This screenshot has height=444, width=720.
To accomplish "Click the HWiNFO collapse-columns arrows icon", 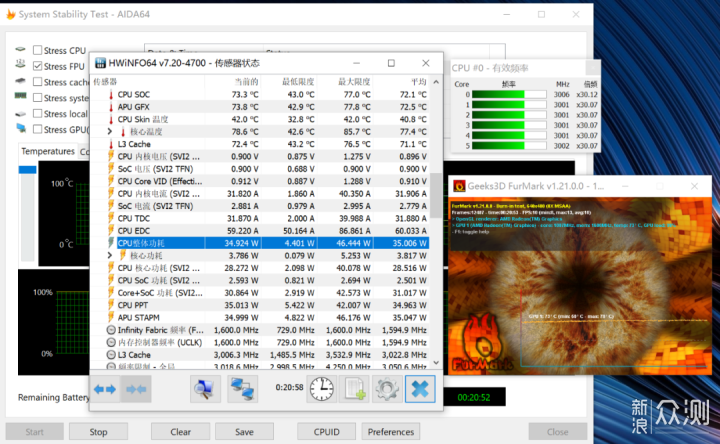I will pyautogui.click(x=136, y=389).
